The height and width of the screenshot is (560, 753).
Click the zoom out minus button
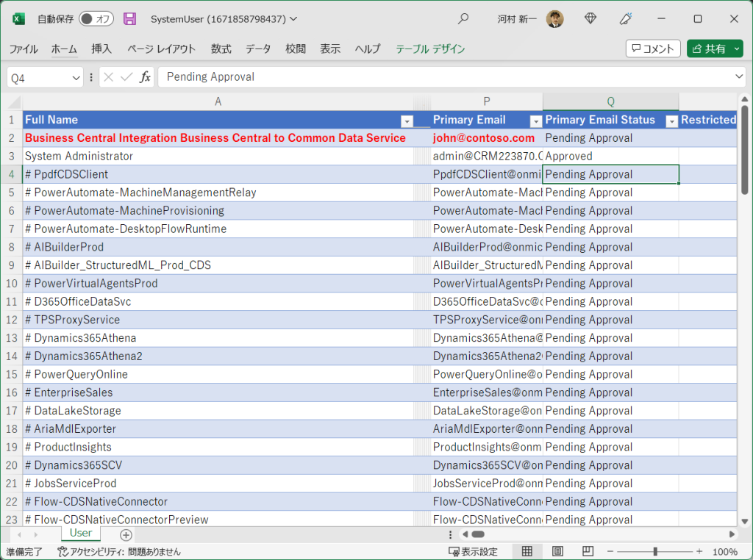pyautogui.click(x=610, y=552)
